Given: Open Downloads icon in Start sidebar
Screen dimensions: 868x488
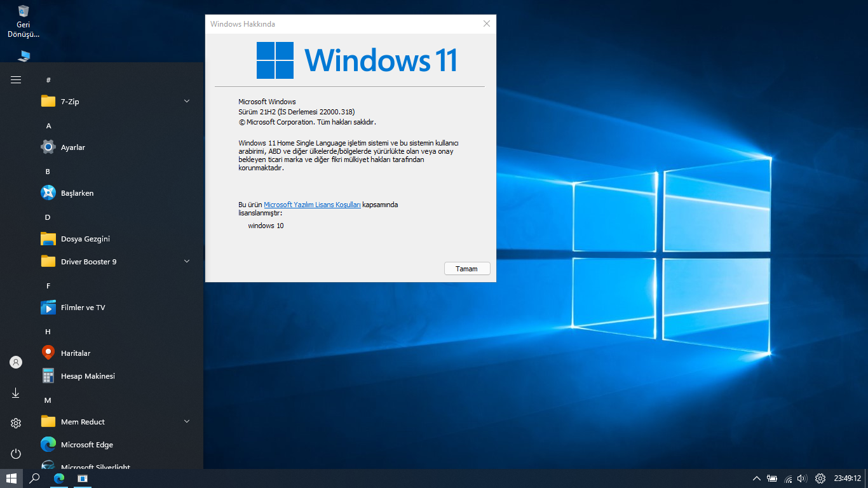Looking at the screenshot, I should coord(16,393).
